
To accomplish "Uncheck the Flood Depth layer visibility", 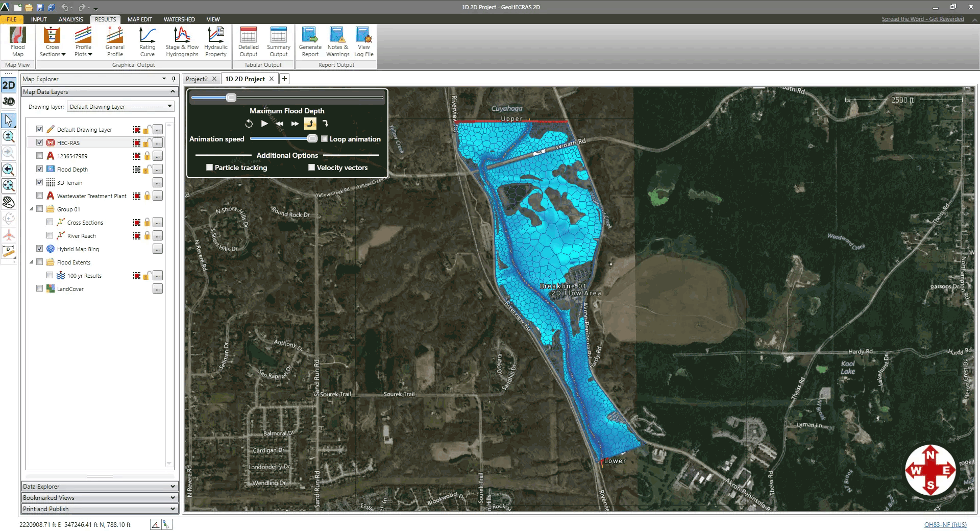I will [39, 169].
